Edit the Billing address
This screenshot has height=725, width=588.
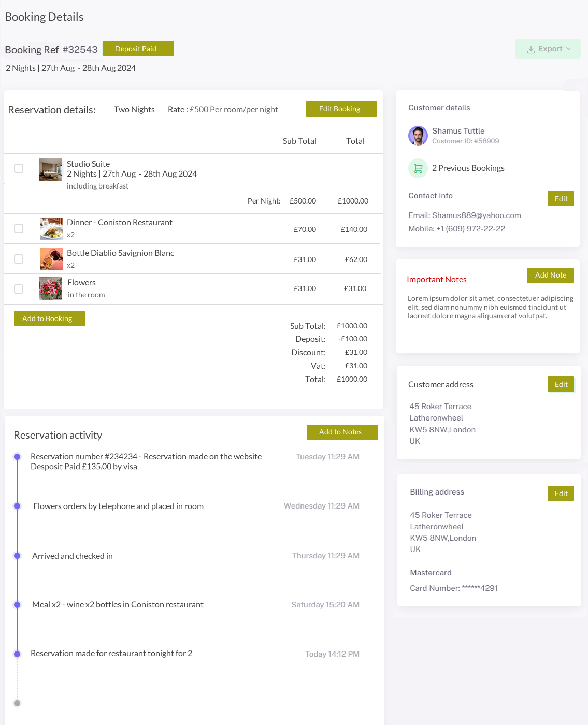click(x=561, y=494)
